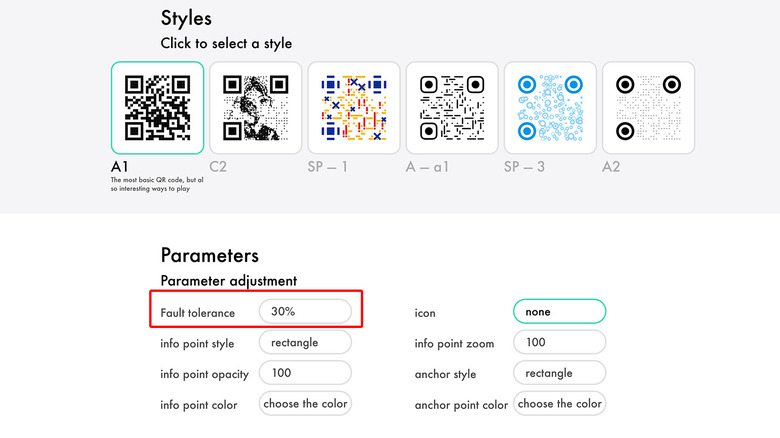The width and height of the screenshot is (780, 438).
Task: Click the info point opacity field
Action: pyautogui.click(x=305, y=373)
